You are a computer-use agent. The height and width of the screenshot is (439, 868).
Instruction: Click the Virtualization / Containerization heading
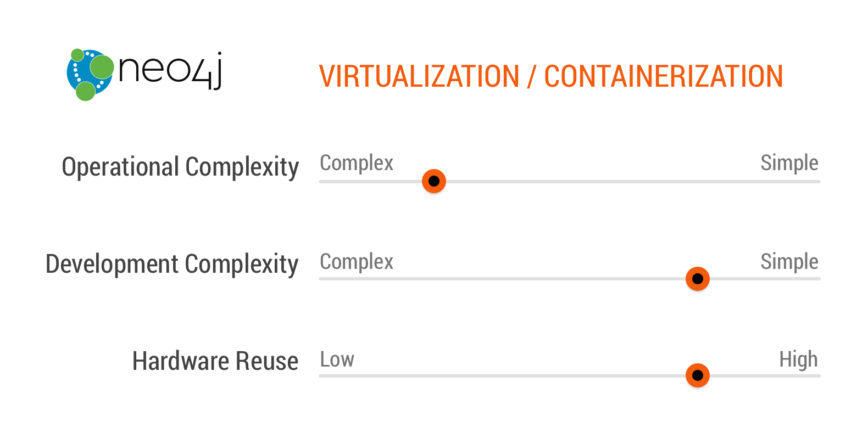point(550,76)
